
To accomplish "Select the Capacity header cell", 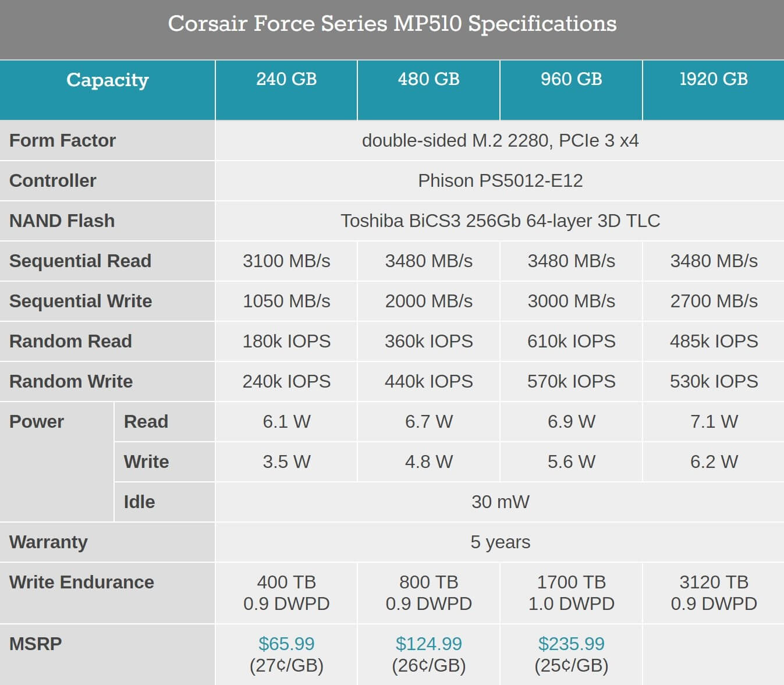I will tap(108, 80).
